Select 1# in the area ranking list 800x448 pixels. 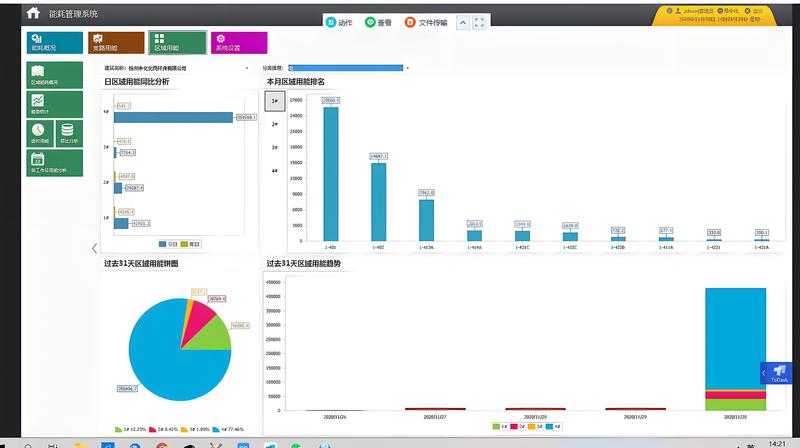(275, 100)
